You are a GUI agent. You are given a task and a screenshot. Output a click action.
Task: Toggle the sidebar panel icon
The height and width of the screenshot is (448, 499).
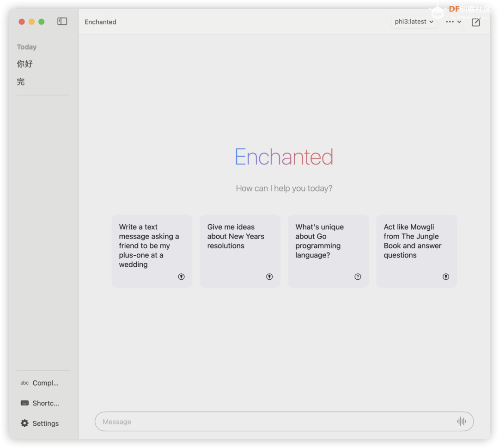[x=62, y=21]
